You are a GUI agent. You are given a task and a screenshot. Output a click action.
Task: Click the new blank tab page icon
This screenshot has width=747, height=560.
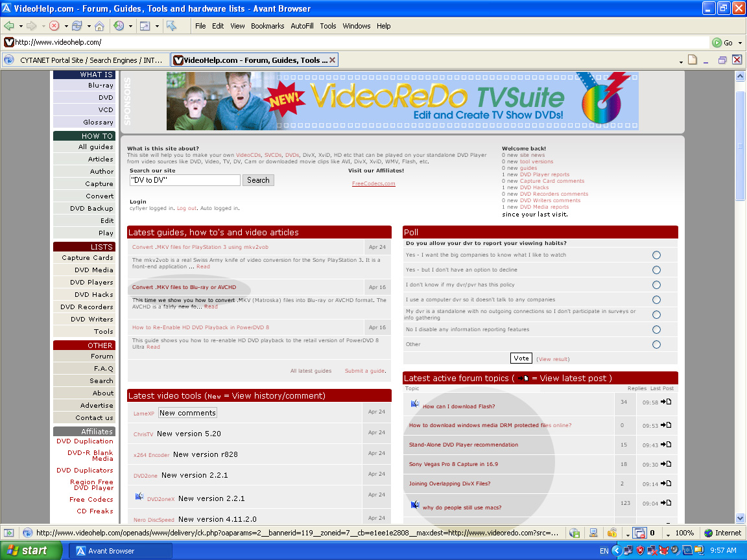pyautogui.click(x=693, y=60)
